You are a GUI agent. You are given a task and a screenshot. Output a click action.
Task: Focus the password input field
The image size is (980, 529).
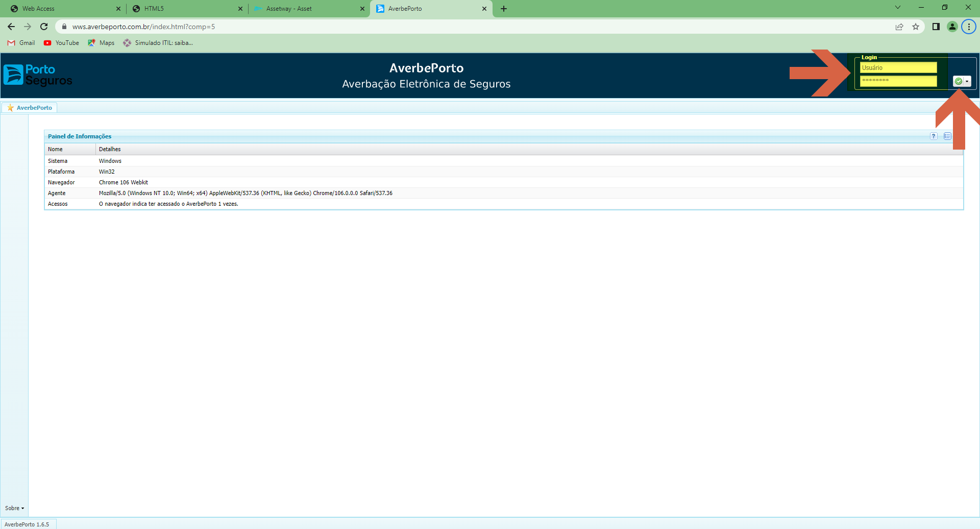click(898, 81)
